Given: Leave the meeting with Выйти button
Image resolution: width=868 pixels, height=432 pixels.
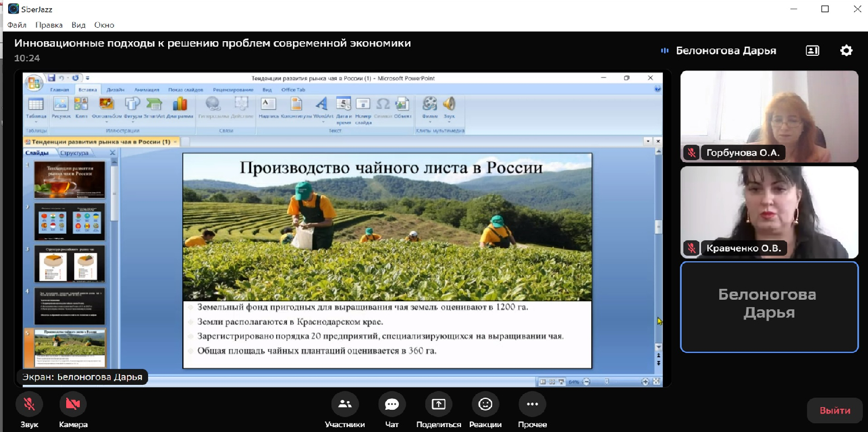Looking at the screenshot, I should coord(834,410).
